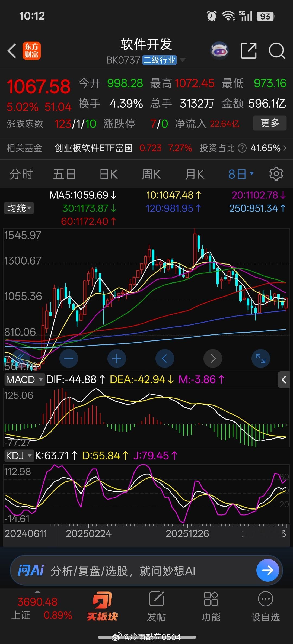Tap the 20251226 date label
Viewport: 293px width, 644px height.
187,534
